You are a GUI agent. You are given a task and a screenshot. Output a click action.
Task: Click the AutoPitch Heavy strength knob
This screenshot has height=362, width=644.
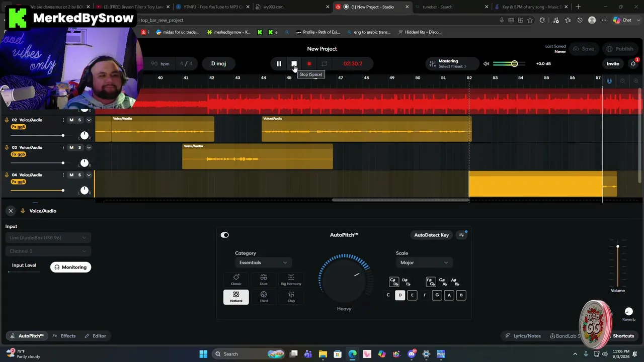pyautogui.click(x=344, y=279)
